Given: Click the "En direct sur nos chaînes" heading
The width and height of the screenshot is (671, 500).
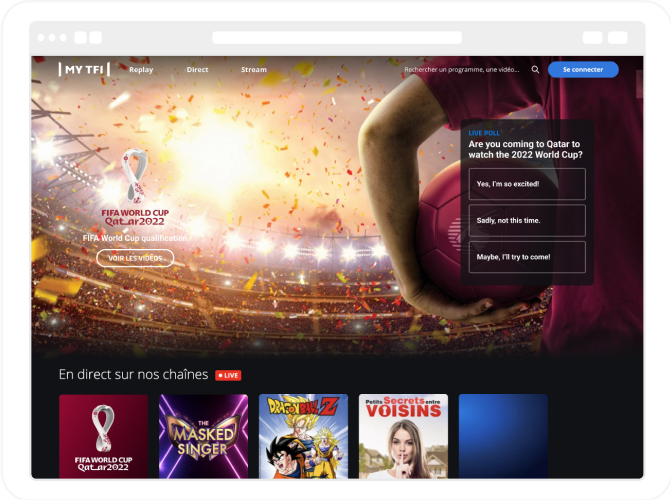Looking at the screenshot, I should 134,375.
